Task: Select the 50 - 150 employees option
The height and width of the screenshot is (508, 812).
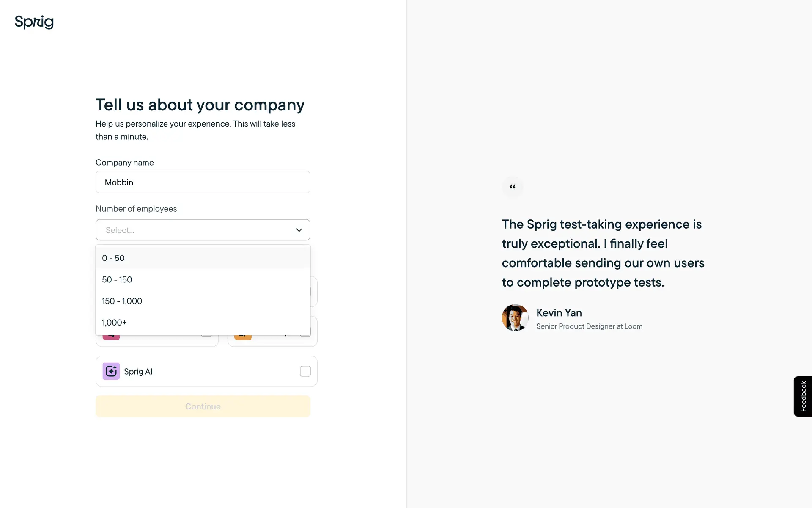Action: 203,280
